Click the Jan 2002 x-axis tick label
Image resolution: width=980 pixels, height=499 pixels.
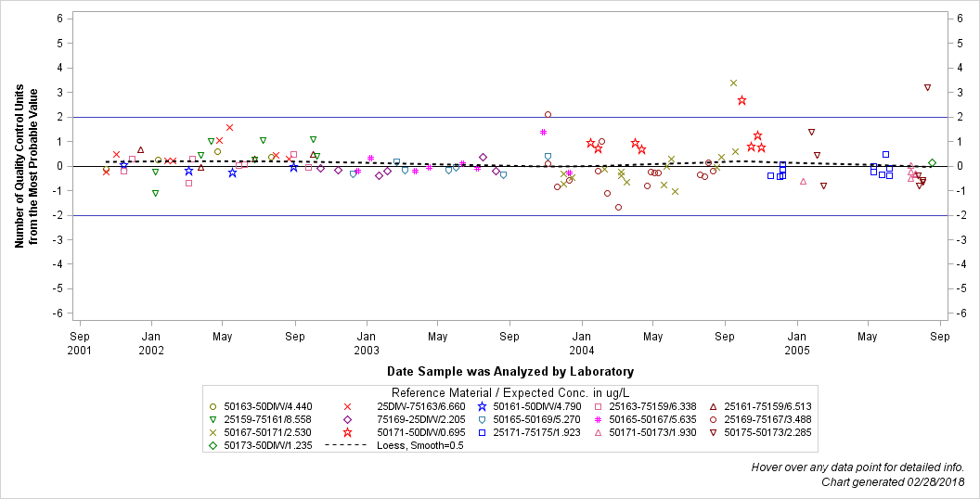click(151, 343)
